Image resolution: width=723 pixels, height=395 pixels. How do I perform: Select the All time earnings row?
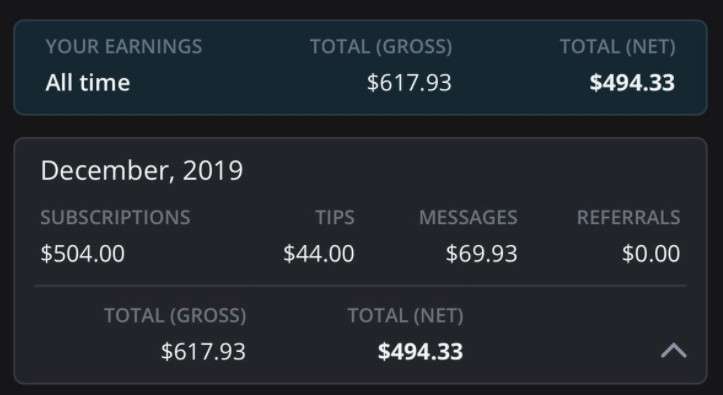point(360,67)
